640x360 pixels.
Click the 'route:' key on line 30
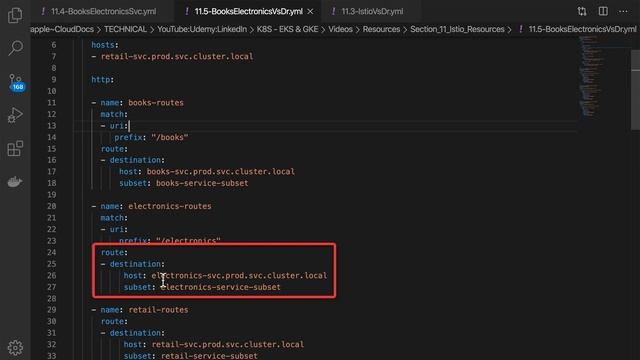tap(114, 322)
